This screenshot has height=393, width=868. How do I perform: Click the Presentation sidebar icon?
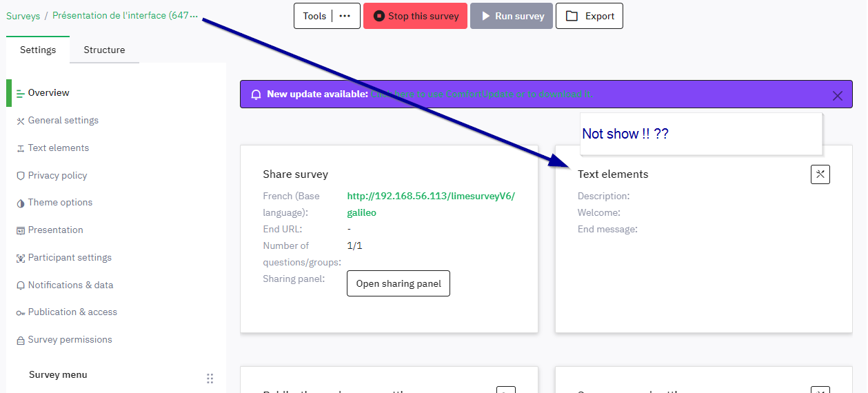[21, 230]
